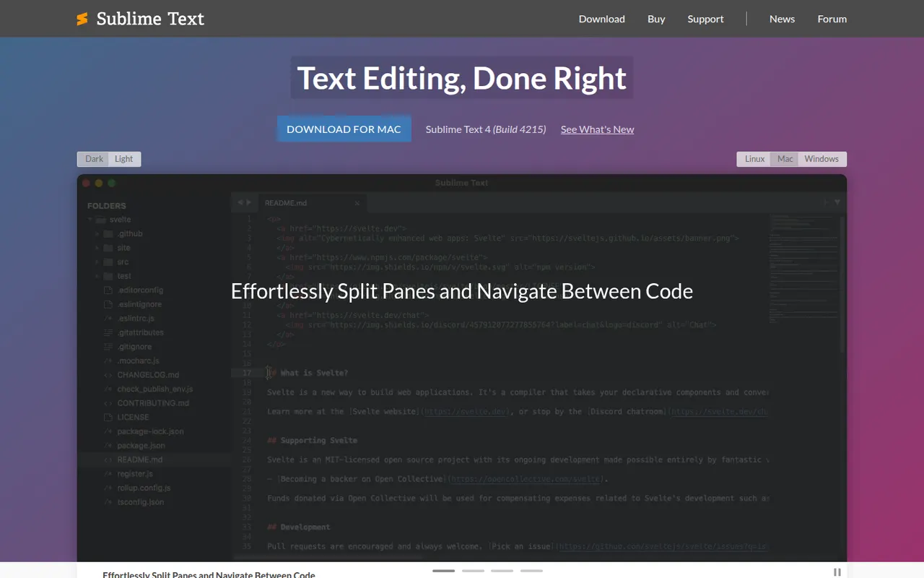924x578 pixels.
Task: Click the folder icon beside test
Action: [x=109, y=276]
